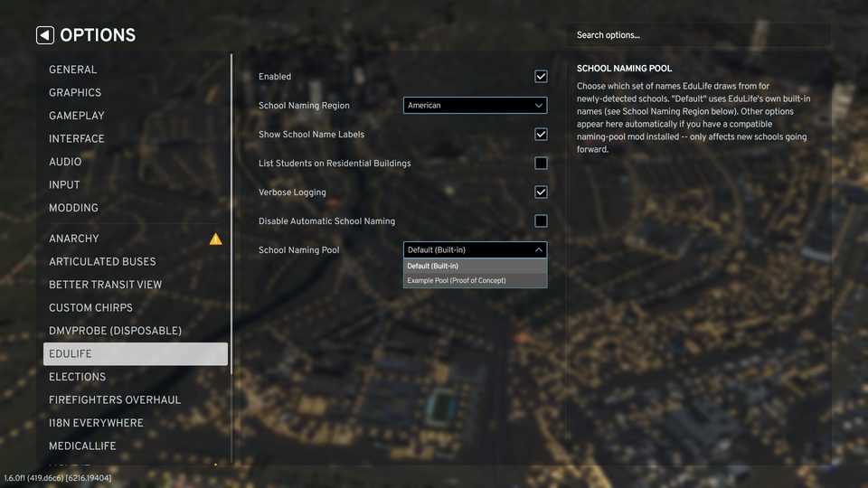868x488 pixels.
Task: Open Articulated Buses mod settings
Action: pos(135,262)
